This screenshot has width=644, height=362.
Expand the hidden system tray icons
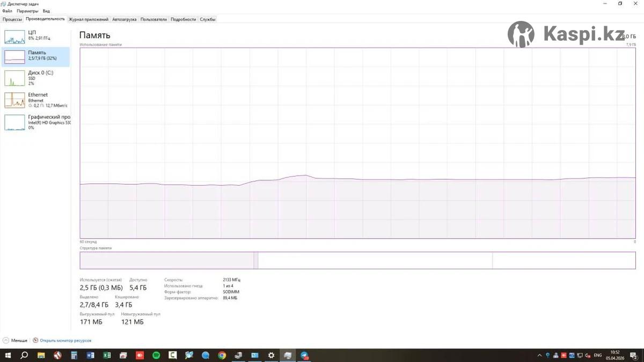click(539, 355)
